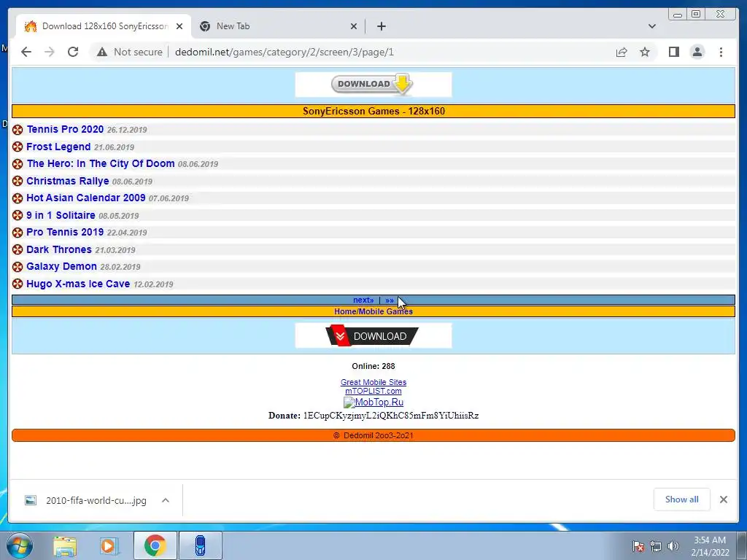Click the red icon beside 9 in 1 Solitaire
This screenshot has width=747, height=560.
tap(18, 215)
